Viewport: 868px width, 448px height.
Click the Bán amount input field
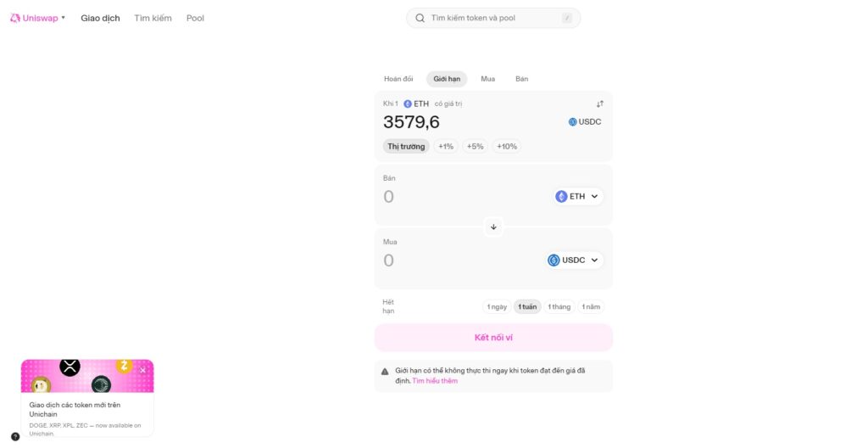(x=458, y=197)
